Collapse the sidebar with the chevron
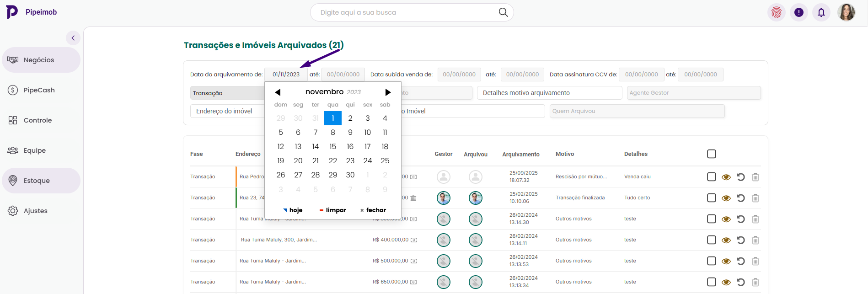Image resolution: width=868 pixels, height=294 pixels. pos(73,38)
